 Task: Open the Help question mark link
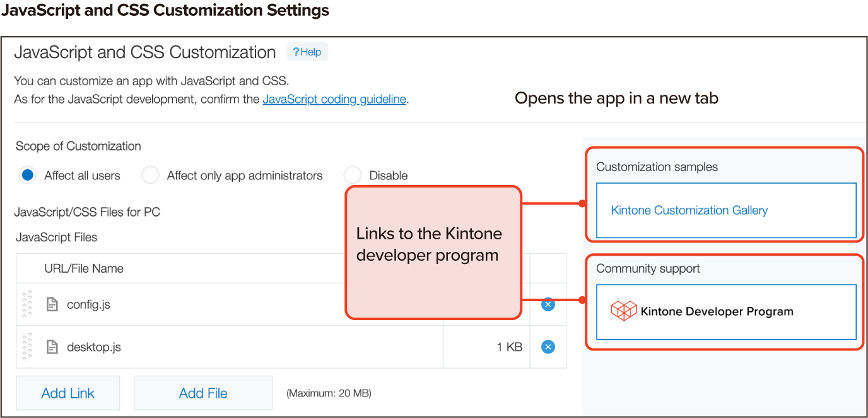click(307, 52)
